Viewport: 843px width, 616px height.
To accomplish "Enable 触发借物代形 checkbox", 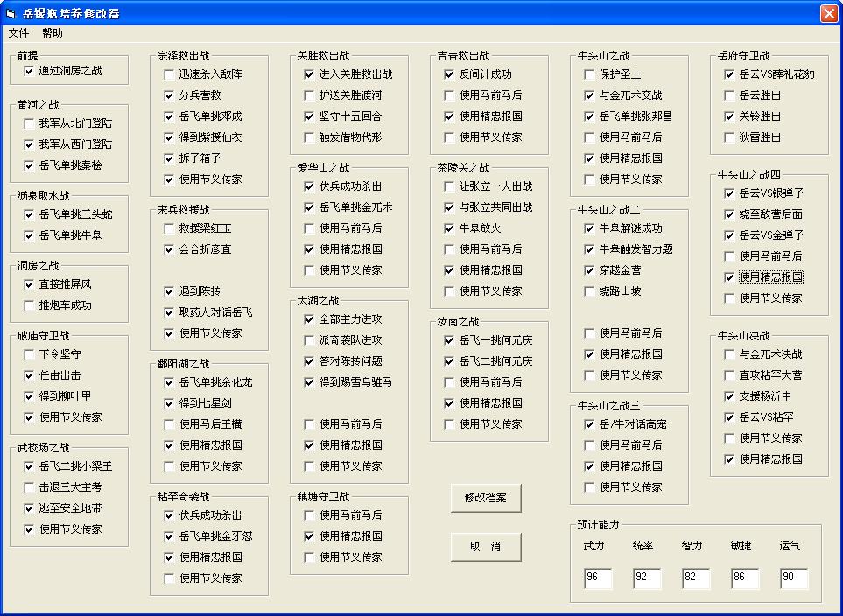I will pos(309,137).
